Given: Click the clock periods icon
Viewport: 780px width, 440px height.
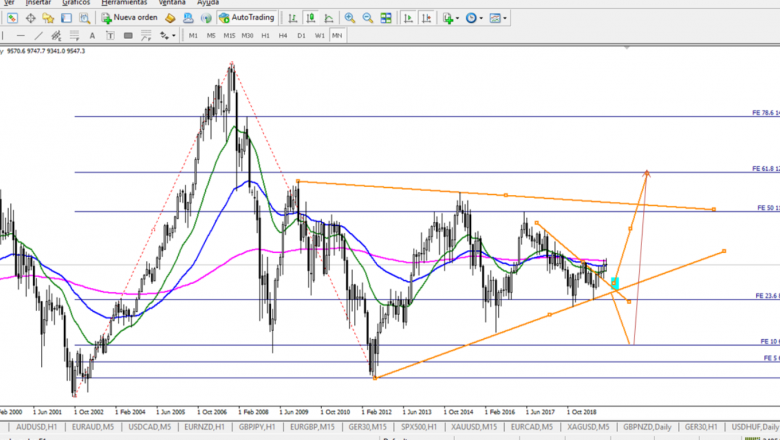Looking at the screenshot, I should pyautogui.click(x=471, y=18).
